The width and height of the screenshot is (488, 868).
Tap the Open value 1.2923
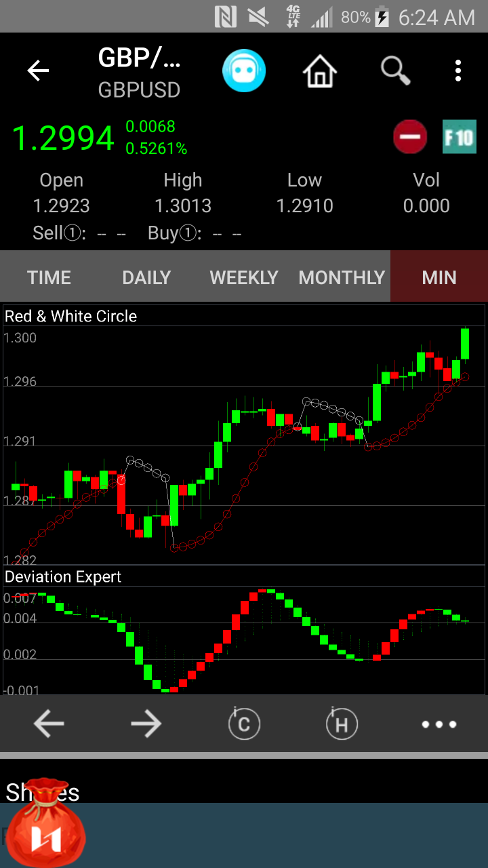click(x=62, y=205)
